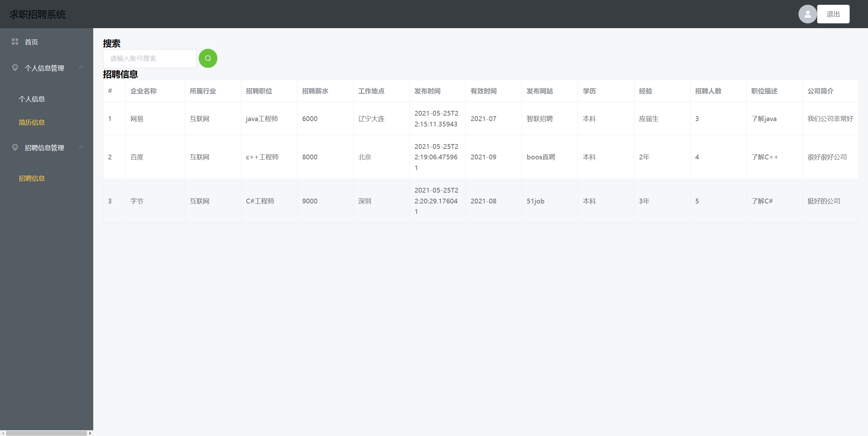Focus the 请输入账号搜索 search field

click(150, 59)
